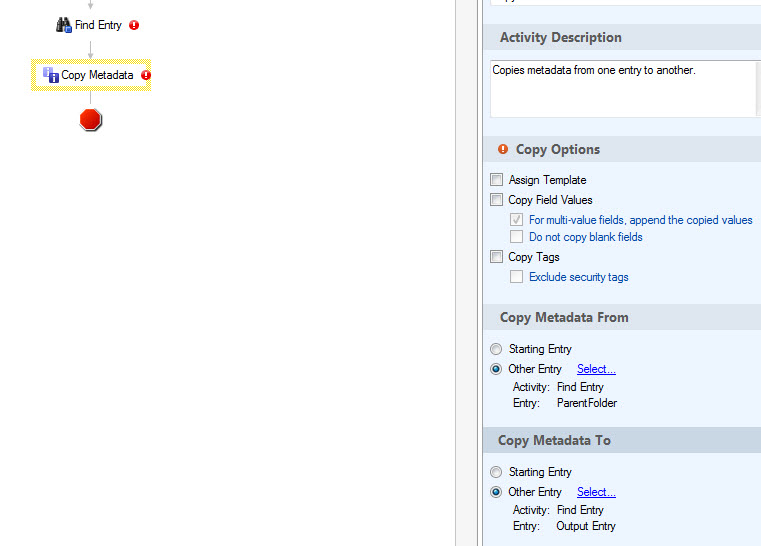Image resolution: width=761 pixels, height=546 pixels.
Task: Open Select link under Copy Metadata To
Action: 596,492
